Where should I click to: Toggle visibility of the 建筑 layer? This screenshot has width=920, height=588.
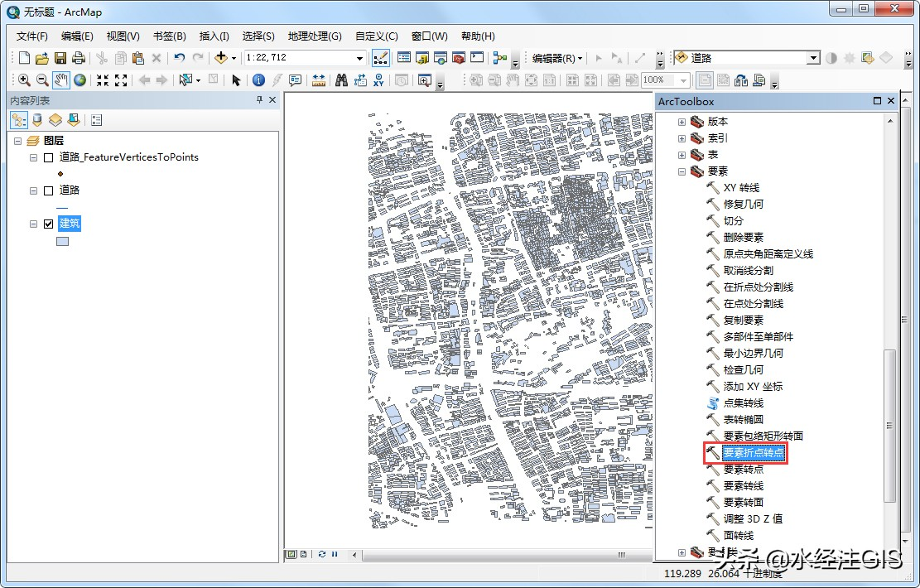coord(47,223)
